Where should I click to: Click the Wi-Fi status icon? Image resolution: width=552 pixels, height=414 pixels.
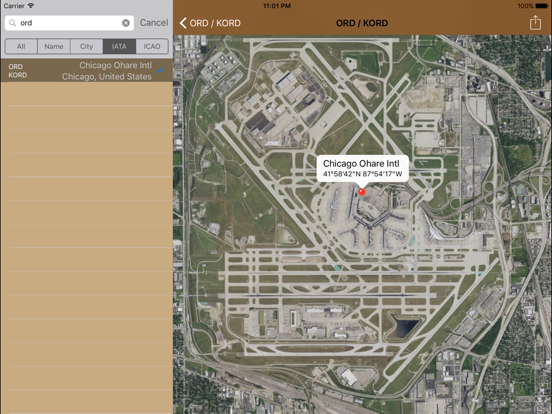[x=31, y=6]
